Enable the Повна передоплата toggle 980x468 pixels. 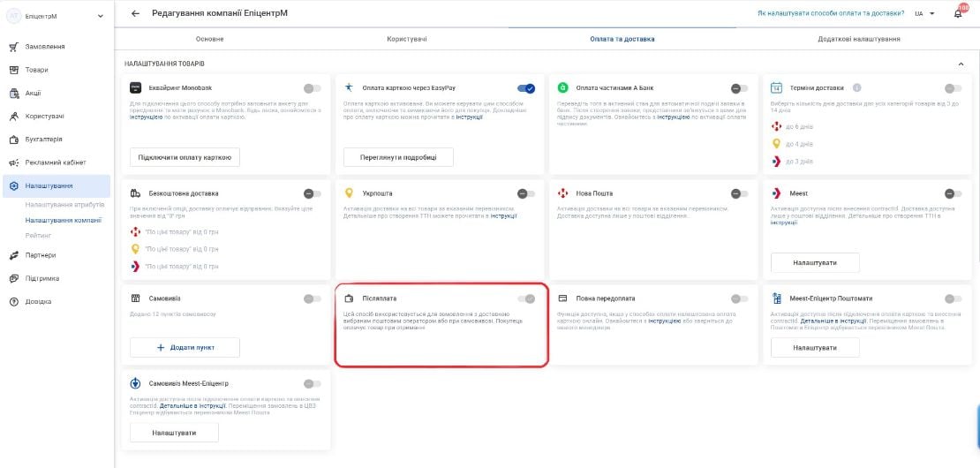(739, 298)
